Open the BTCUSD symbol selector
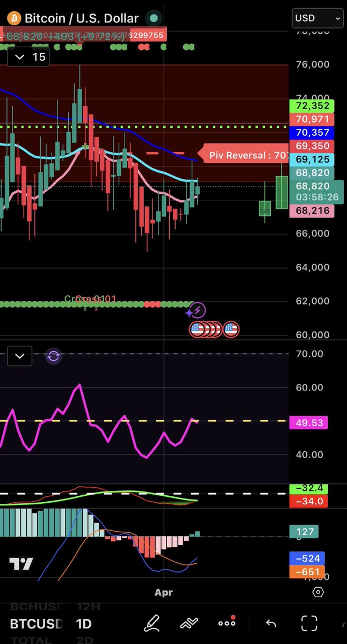Screen dimensions: 347x644 (x=36, y=624)
